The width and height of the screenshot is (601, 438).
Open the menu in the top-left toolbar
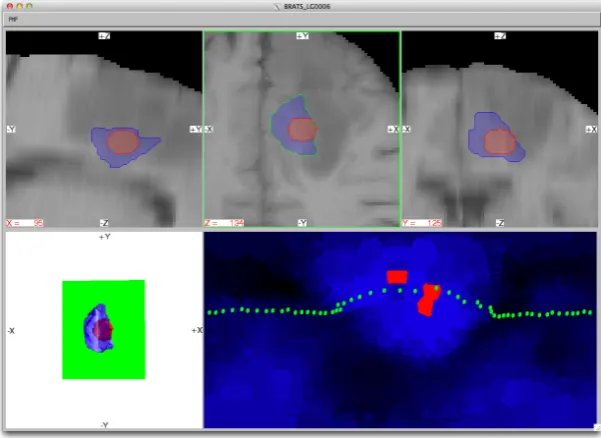[13, 19]
